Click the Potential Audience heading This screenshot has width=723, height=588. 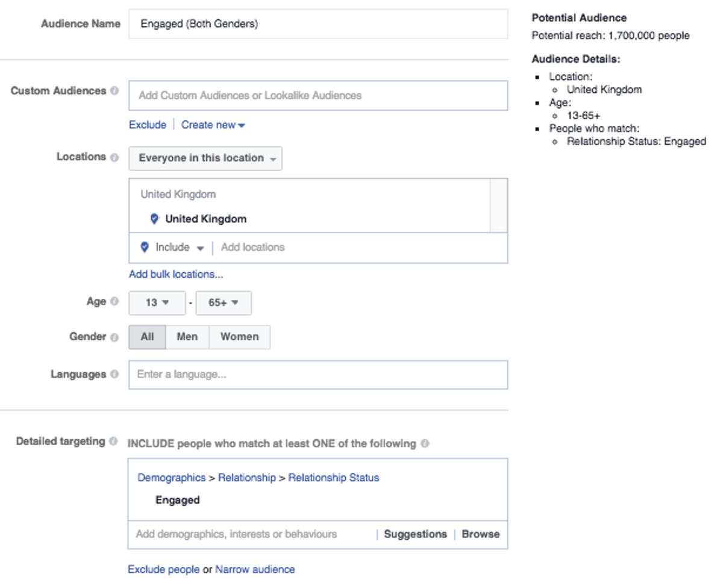point(579,18)
